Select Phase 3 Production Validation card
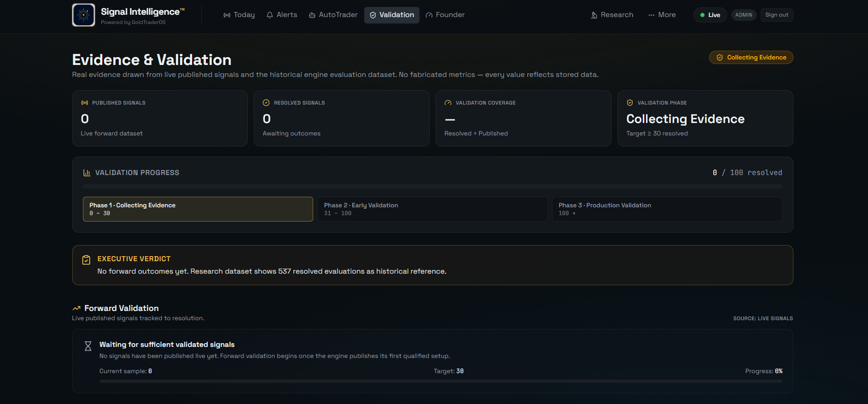The width and height of the screenshot is (868, 404). pyautogui.click(x=667, y=209)
